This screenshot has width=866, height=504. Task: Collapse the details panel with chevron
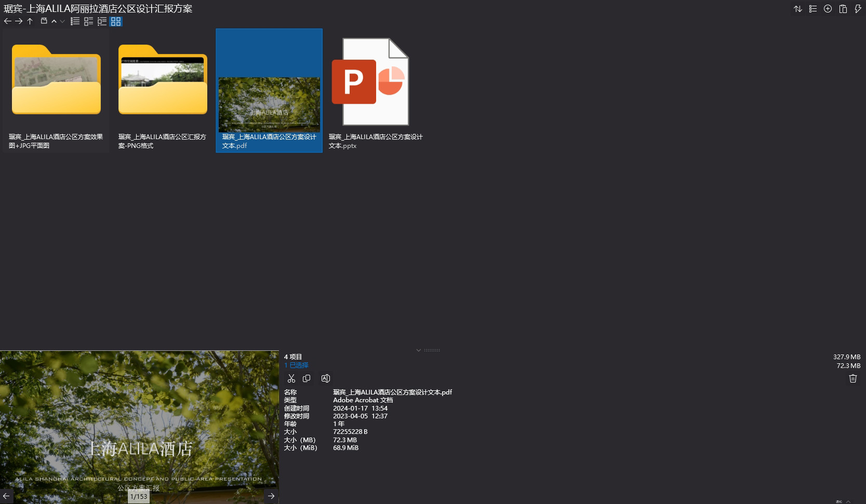pyautogui.click(x=418, y=350)
